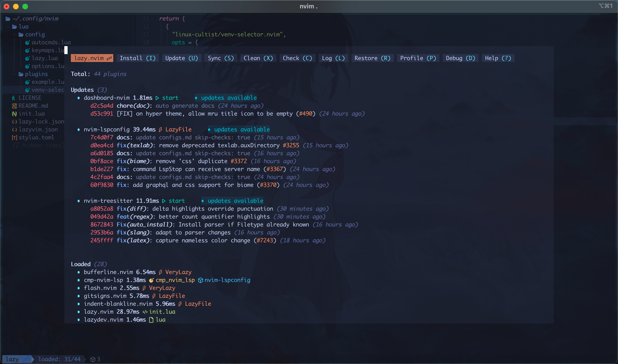Click issue reference #3255

(x=291, y=145)
